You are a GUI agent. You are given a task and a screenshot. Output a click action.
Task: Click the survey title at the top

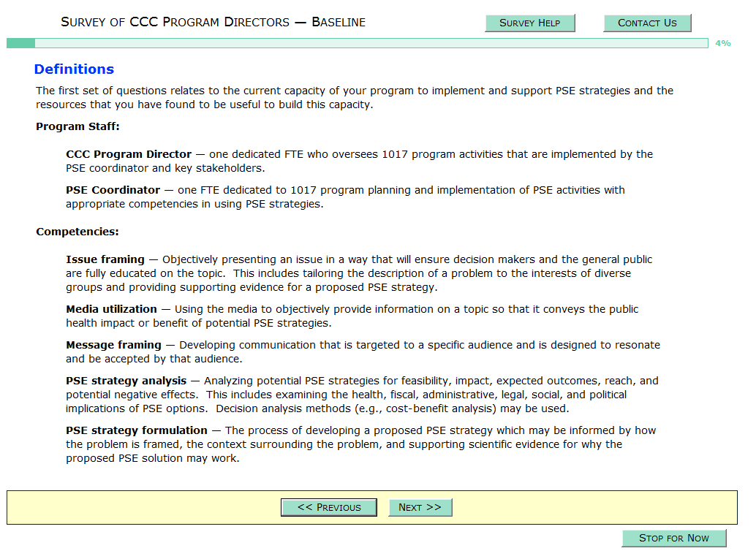click(x=213, y=22)
